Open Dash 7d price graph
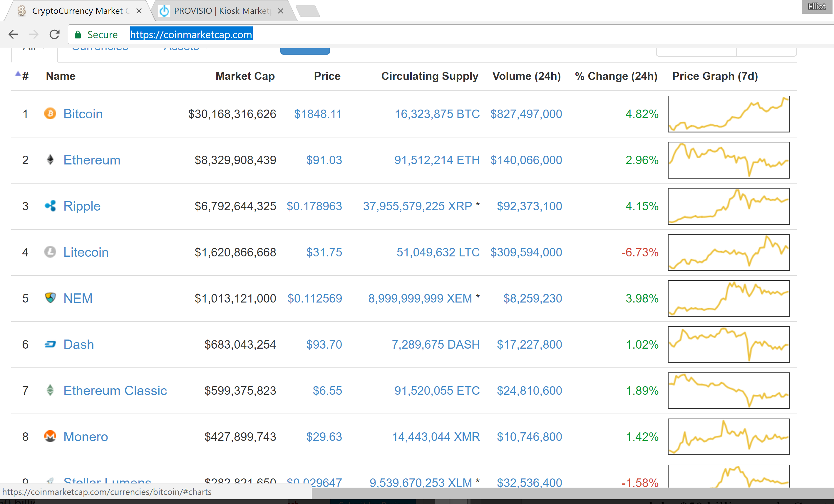The width and height of the screenshot is (834, 504). pyautogui.click(x=729, y=344)
